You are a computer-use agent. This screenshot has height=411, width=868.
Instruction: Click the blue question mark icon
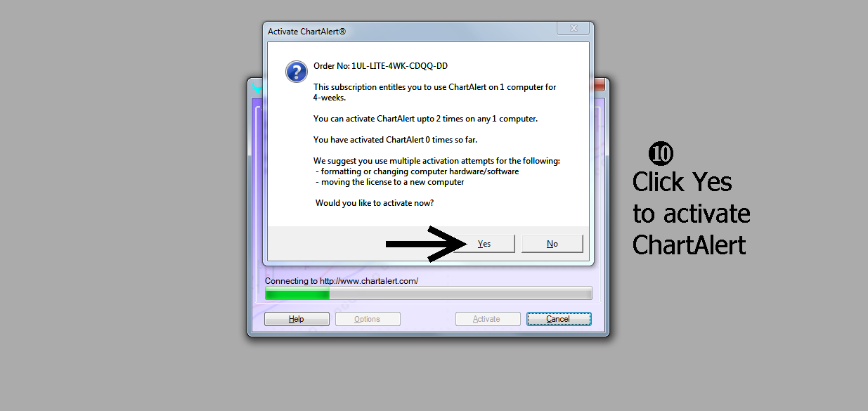pos(296,72)
